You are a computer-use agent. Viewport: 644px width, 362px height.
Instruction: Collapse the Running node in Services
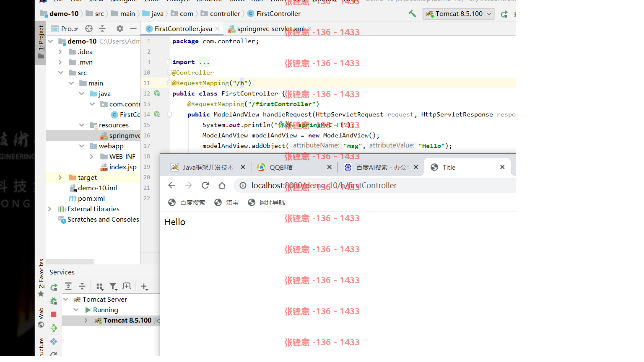[x=76, y=310]
